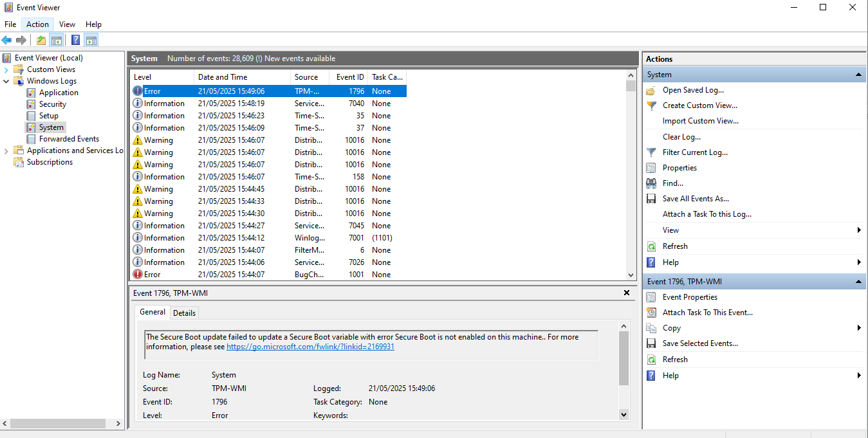Screen dimensions: 868x438
Task: Toggle the Show/Hide Action Pane toolbar icon
Action: click(x=91, y=41)
